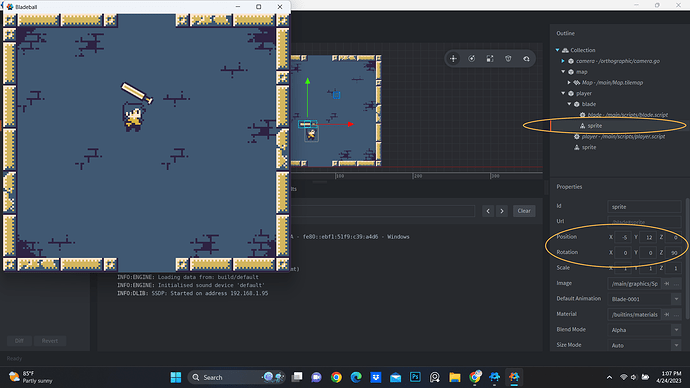Select the Move tool in the scene toolbar
690x388 pixels.
point(453,59)
